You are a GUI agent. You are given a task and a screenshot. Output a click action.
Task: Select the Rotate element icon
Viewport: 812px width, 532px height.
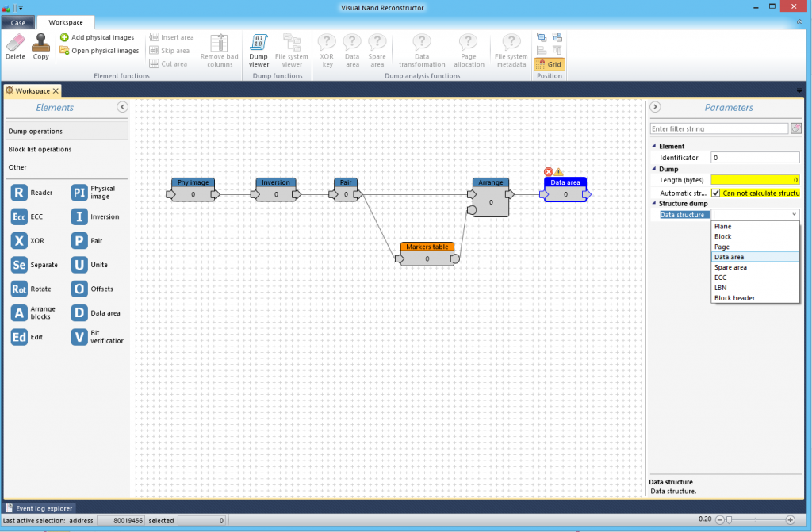(19, 289)
